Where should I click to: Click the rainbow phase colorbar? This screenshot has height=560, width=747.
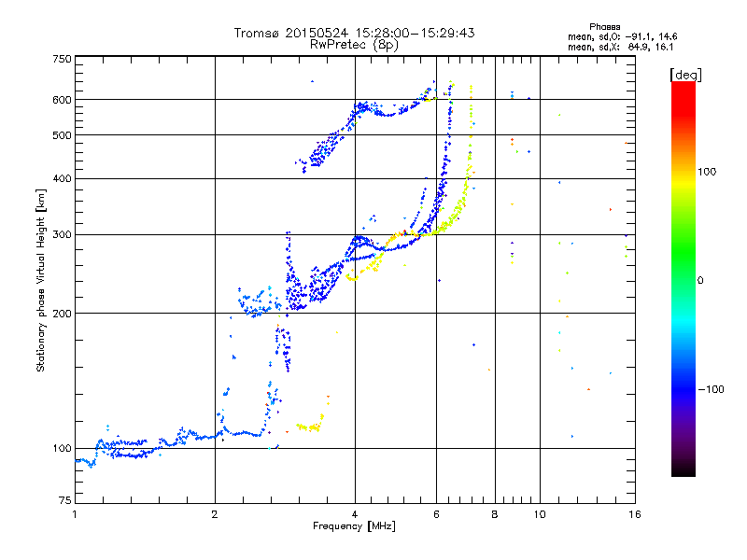684,278
